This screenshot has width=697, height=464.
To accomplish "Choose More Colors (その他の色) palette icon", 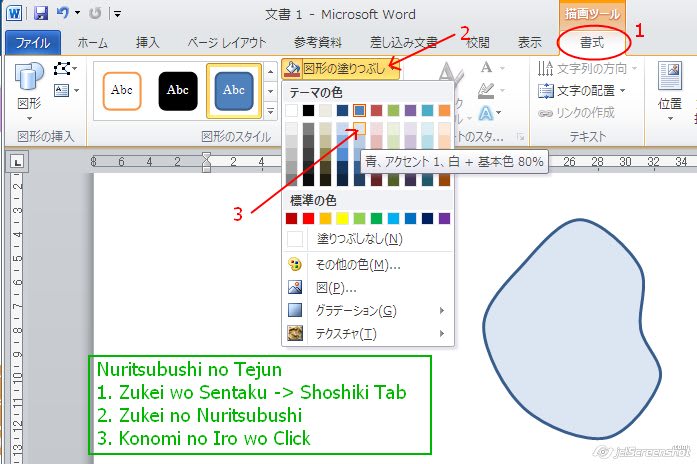I will (295, 265).
